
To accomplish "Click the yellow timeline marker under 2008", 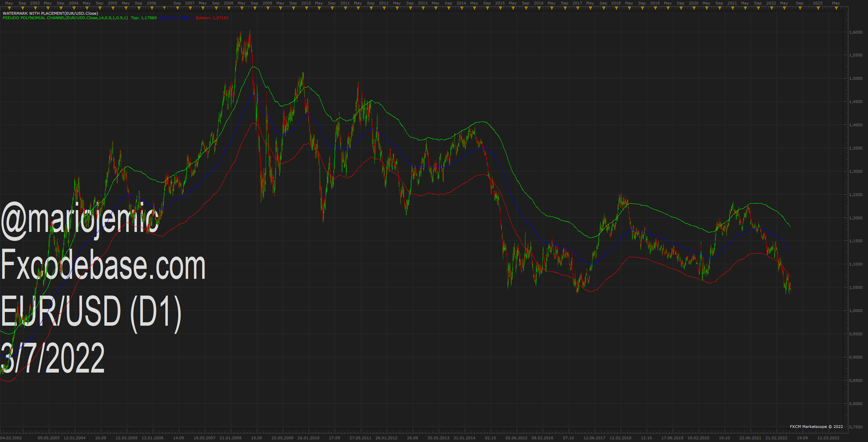I will [229, 8].
